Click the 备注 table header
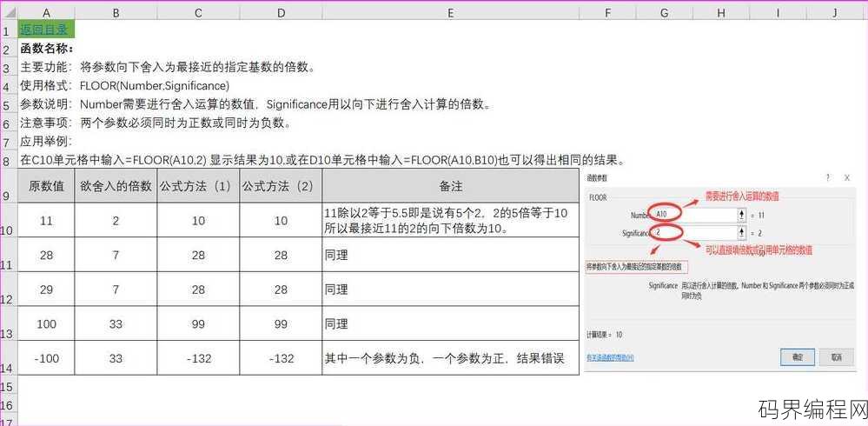The height and width of the screenshot is (426, 868). point(451,186)
